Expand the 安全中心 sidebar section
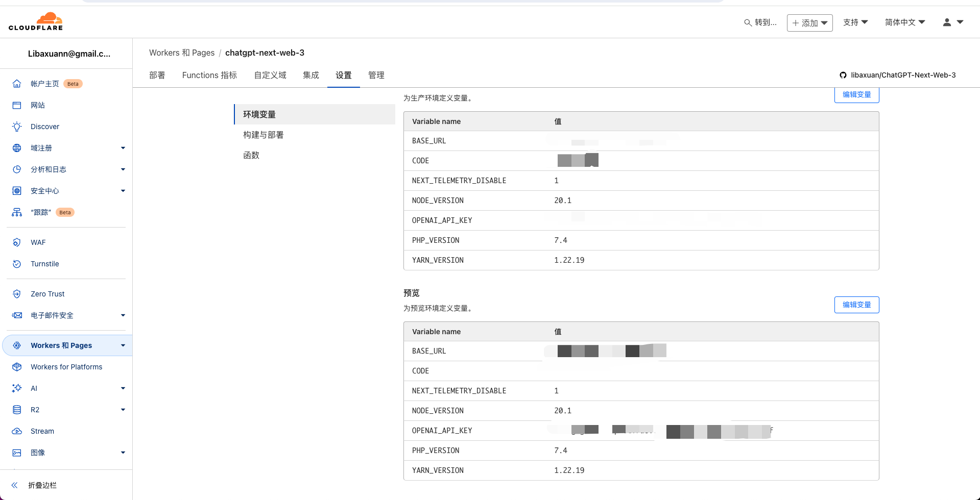The image size is (980, 500). (x=123, y=191)
